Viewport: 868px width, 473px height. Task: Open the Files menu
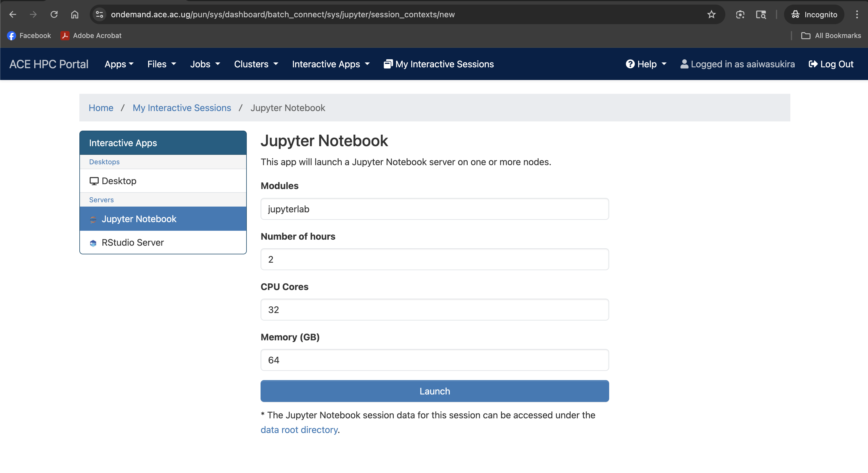point(161,64)
